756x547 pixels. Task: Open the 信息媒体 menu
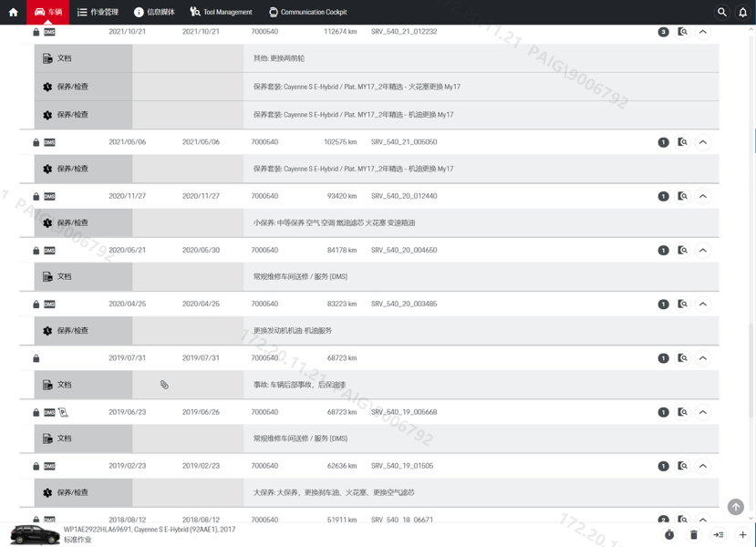[154, 12]
